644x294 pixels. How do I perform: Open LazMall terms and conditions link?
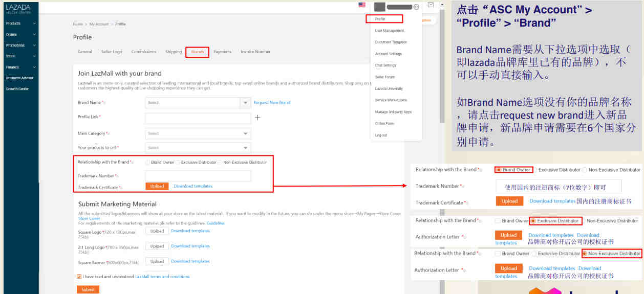pos(162,277)
